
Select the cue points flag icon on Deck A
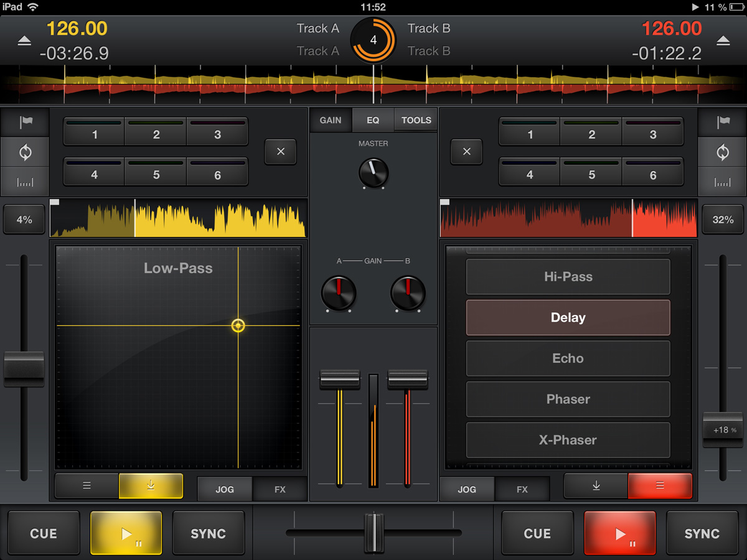[26, 123]
